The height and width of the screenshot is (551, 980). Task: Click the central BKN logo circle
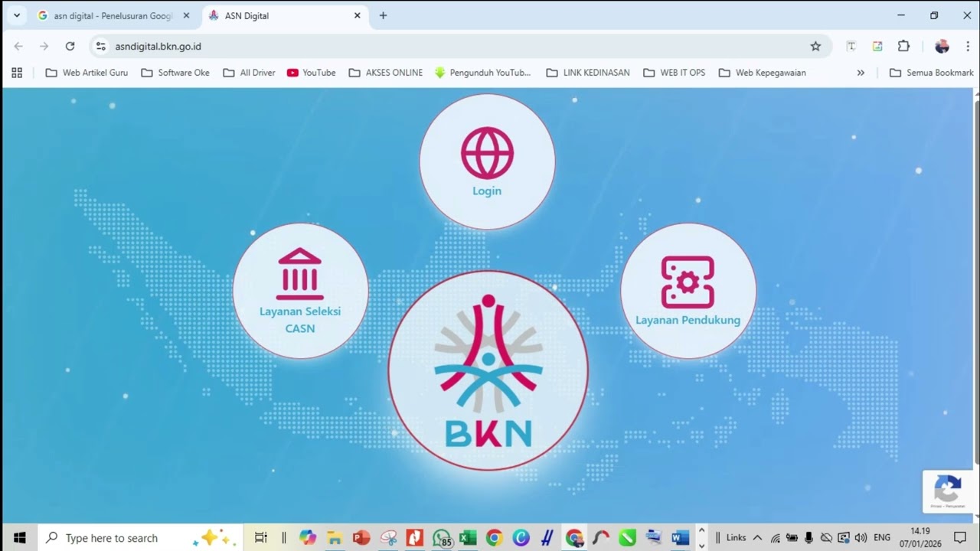point(488,370)
